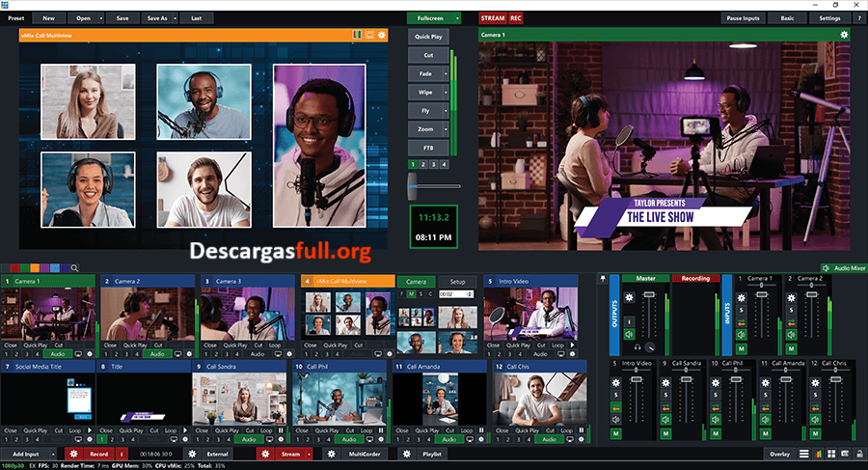
Task: Toggle M bus on Call Phil channel
Action: click(x=716, y=433)
